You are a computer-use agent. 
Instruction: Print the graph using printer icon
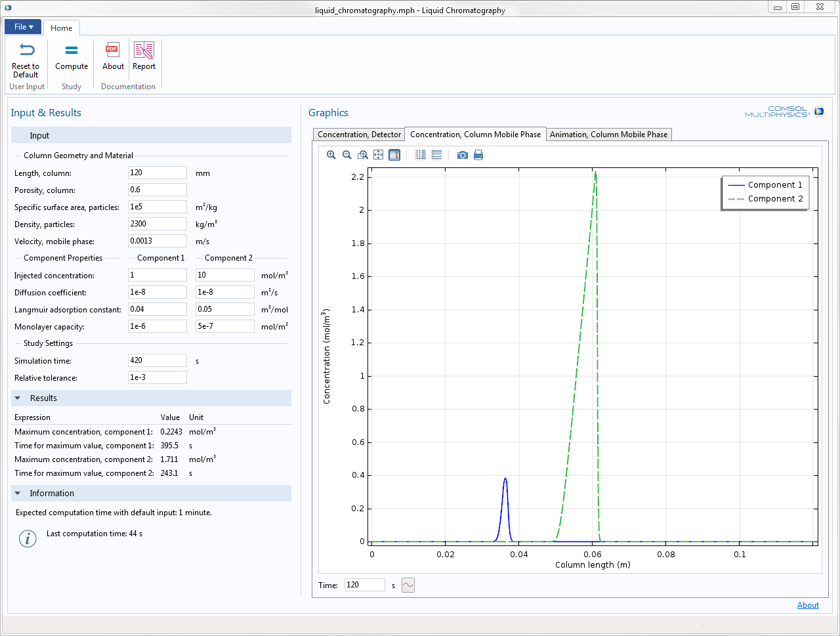coord(478,155)
